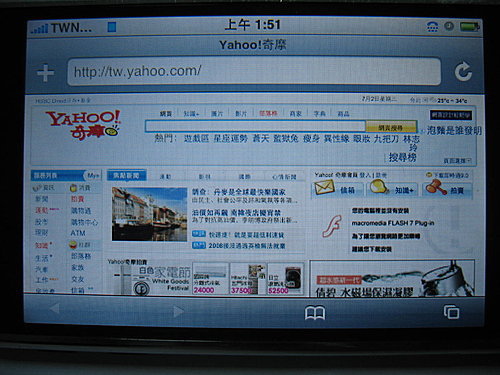
Task: Select the 圖片 search tab
Action: tap(217, 114)
